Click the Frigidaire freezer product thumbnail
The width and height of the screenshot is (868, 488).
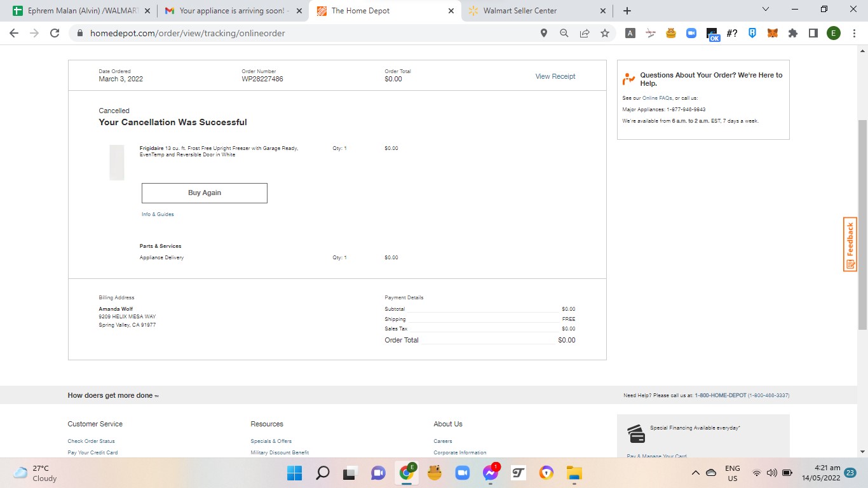coord(117,162)
